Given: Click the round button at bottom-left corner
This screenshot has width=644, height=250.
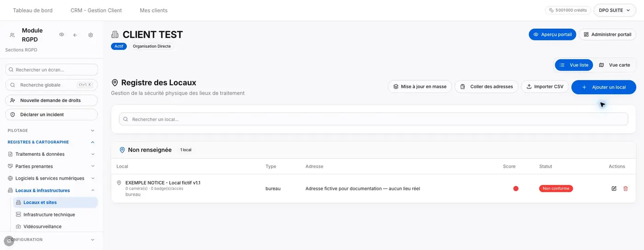Looking at the screenshot, I should [x=9, y=240].
